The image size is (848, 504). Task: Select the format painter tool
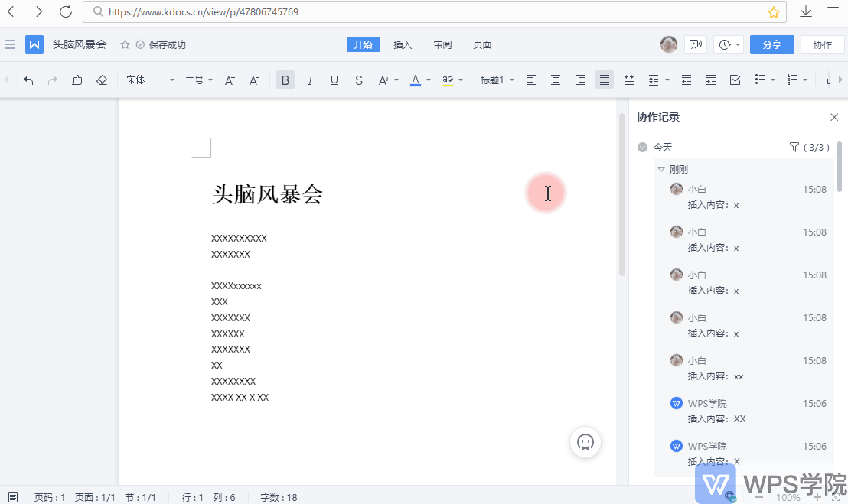pyautogui.click(x=77, y=80)
